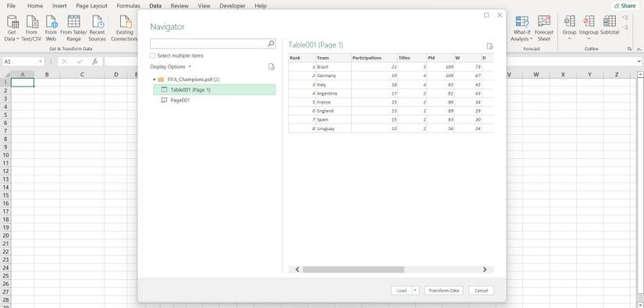Click the Germany cell in preview
Image resolution: width=644 pixels, height=308 pixels.
pos(333,76)
